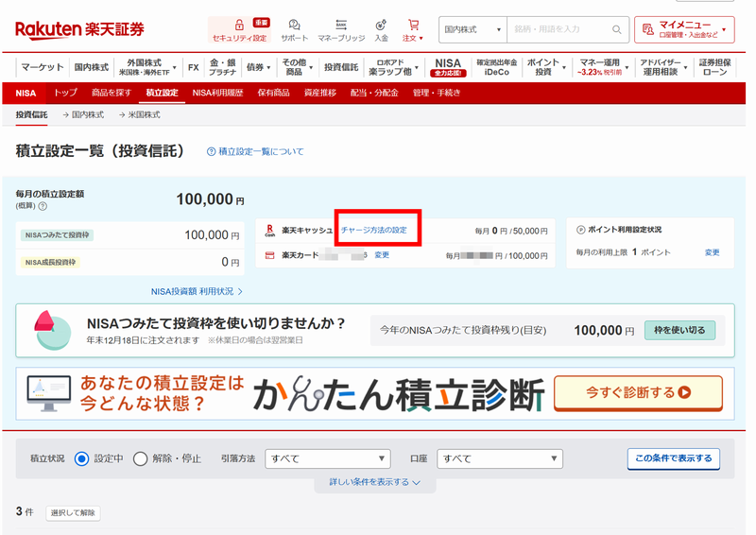Select the 投資信託 sub-tab
Image resolution: width=756 pixels, height=535 pixels.
[31, 114]
